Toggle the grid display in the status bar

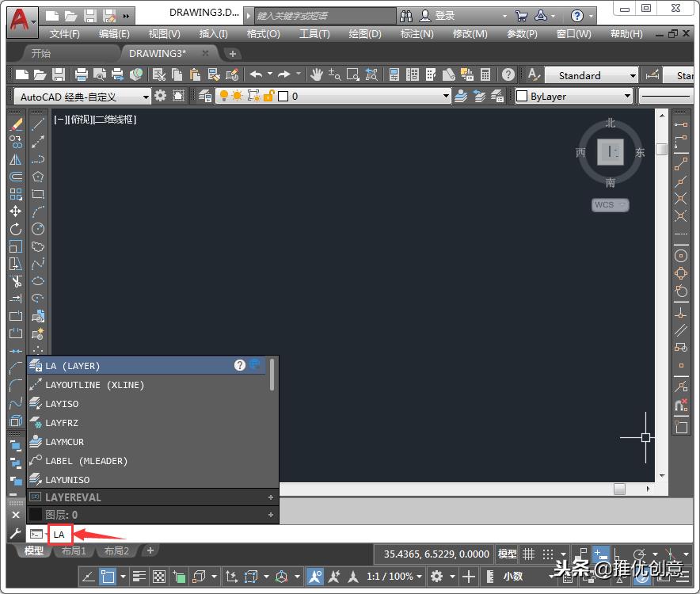(529, 554)
